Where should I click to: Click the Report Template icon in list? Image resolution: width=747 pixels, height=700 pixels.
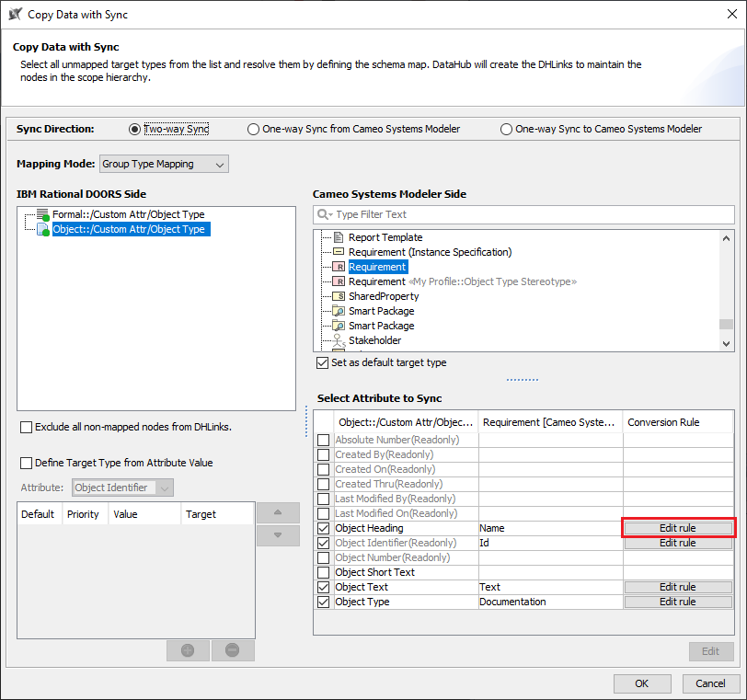[338, 237]
